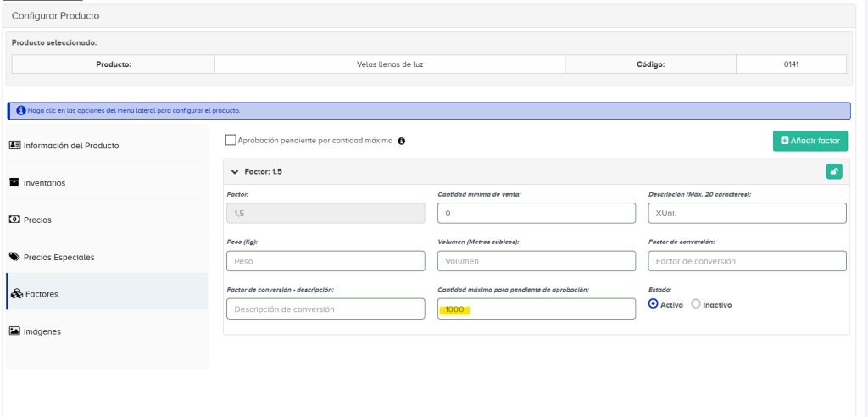Click the money icon beside Precios
The image size is (868, 417).
[x=15, y=220]
